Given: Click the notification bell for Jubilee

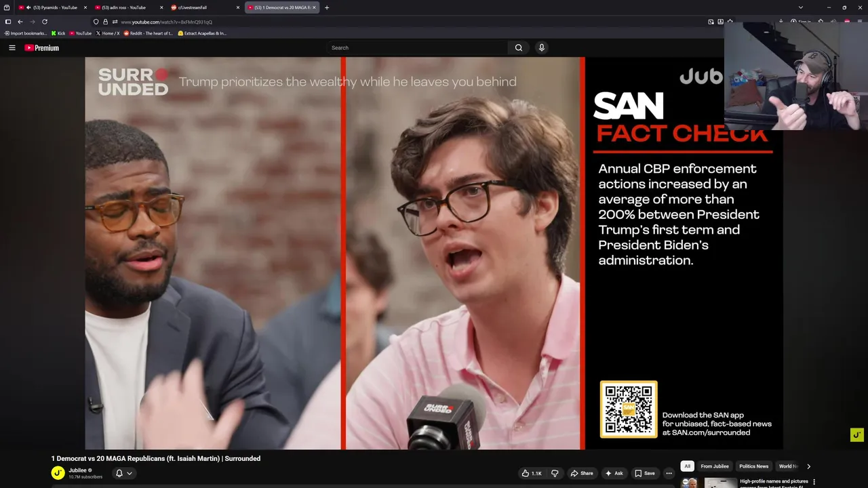Looking at the screenshot, I should 119,473.
